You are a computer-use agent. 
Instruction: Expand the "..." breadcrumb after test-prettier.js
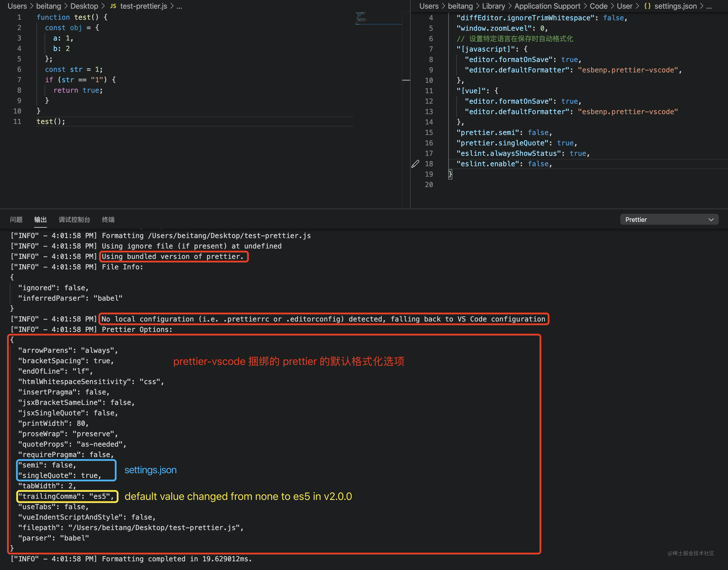179,6
